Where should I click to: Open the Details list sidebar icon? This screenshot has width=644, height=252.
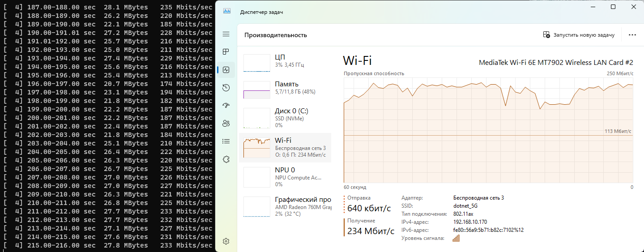(226, 141)
